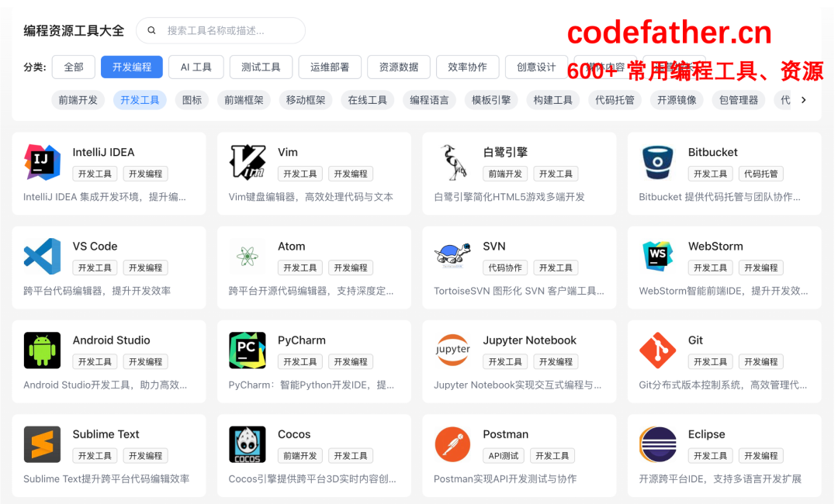Click the Android Studio robot icon
Screen dimensions: 838x504
click(42, 350)
